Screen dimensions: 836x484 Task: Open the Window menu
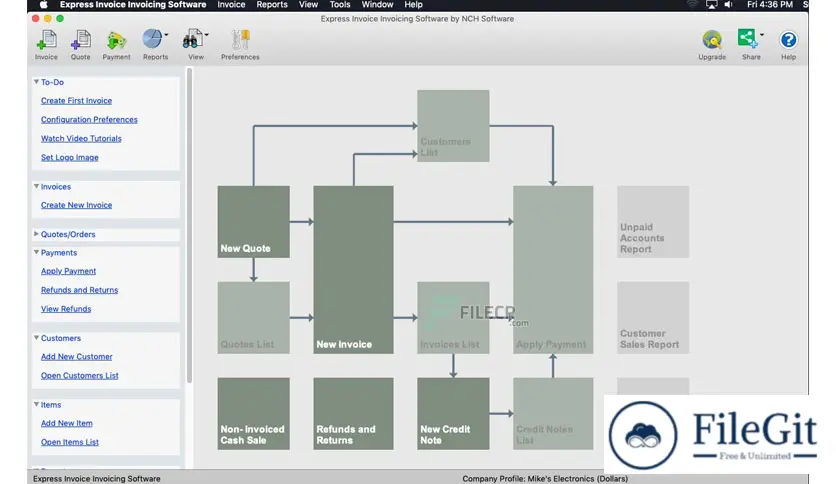(377, 5)
